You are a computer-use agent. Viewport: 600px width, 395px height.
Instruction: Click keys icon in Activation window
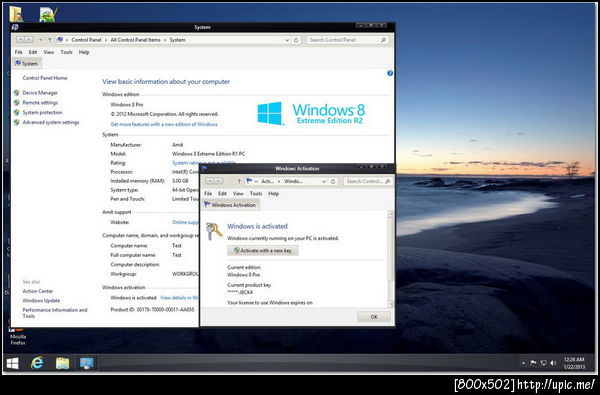(x=214, y=231)
